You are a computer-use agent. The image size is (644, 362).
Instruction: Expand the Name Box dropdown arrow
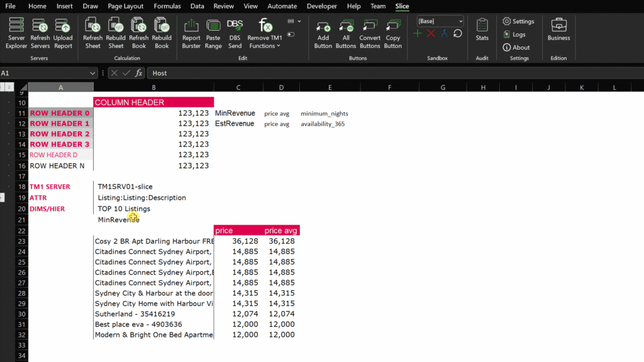tap(93, 74)
